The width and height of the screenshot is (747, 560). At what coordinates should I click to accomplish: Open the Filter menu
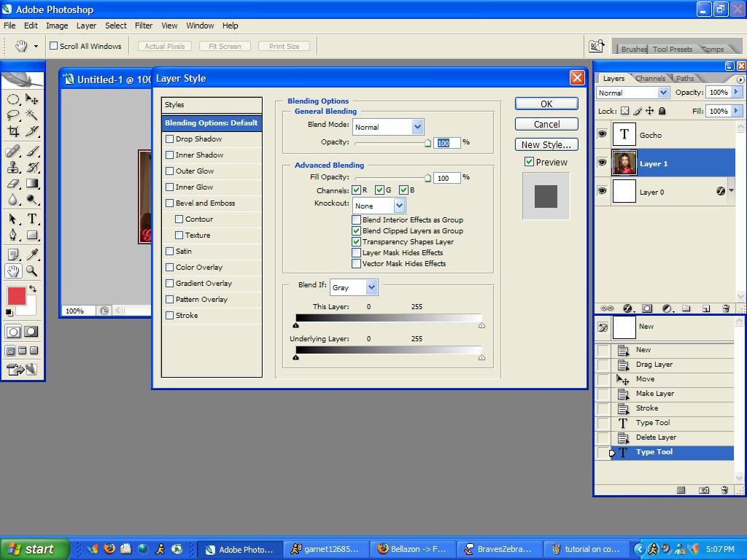pos(144,26)
